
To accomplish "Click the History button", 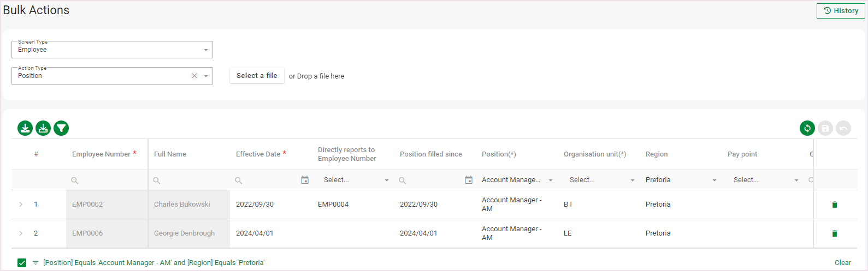I will tap(841, 11).
